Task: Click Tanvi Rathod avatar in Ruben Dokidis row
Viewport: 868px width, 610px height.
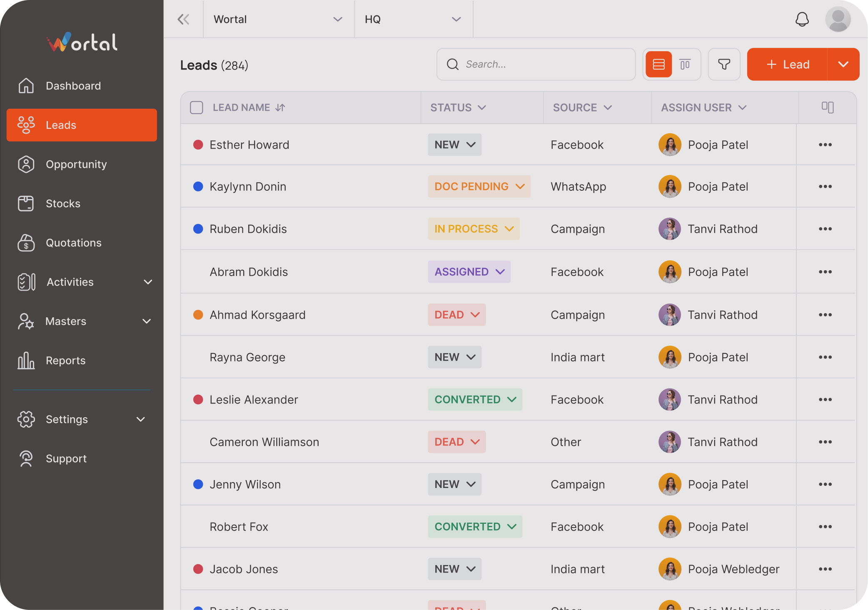Action: pyautogui.click(x=670, y=229)
